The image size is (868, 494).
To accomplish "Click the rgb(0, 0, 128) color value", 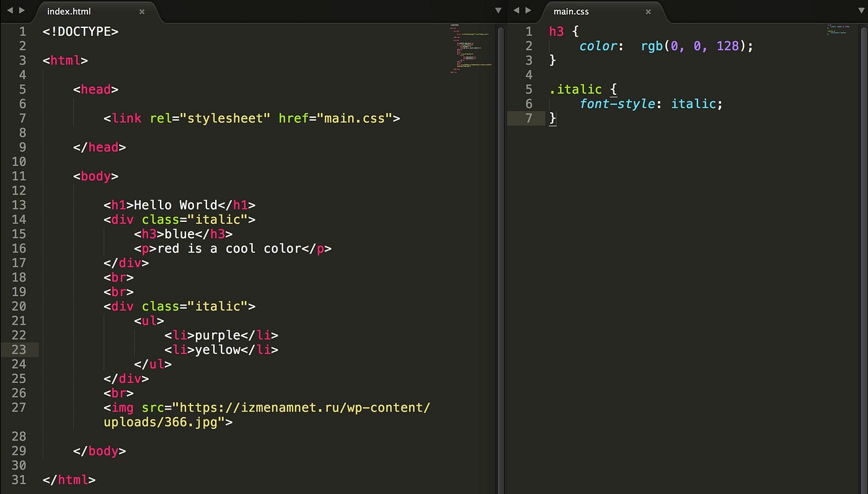I will tap(694, 46).
